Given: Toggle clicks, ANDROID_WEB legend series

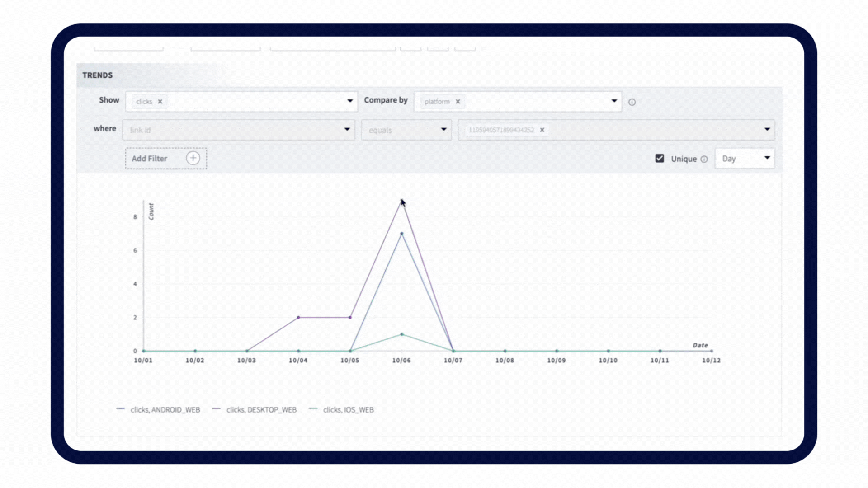Looking at the screenshot, I should click(165, 410).
